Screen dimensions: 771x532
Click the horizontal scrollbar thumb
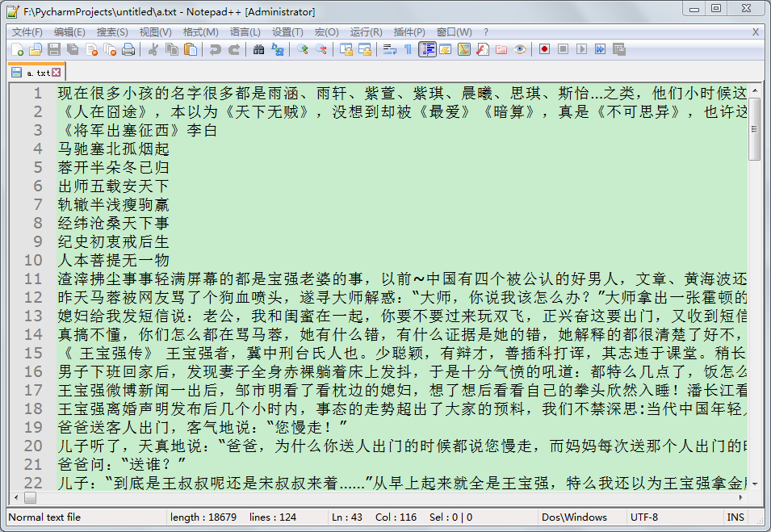coord(30,497)
